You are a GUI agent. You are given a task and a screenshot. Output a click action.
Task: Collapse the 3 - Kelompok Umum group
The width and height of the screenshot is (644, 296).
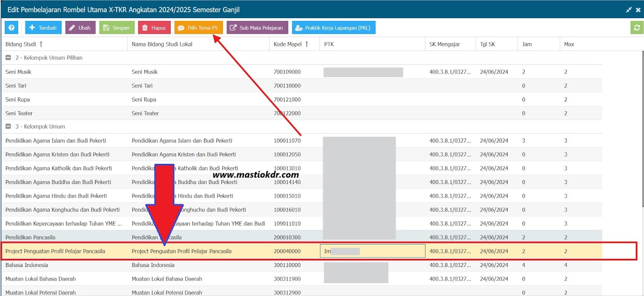point(8,126)
